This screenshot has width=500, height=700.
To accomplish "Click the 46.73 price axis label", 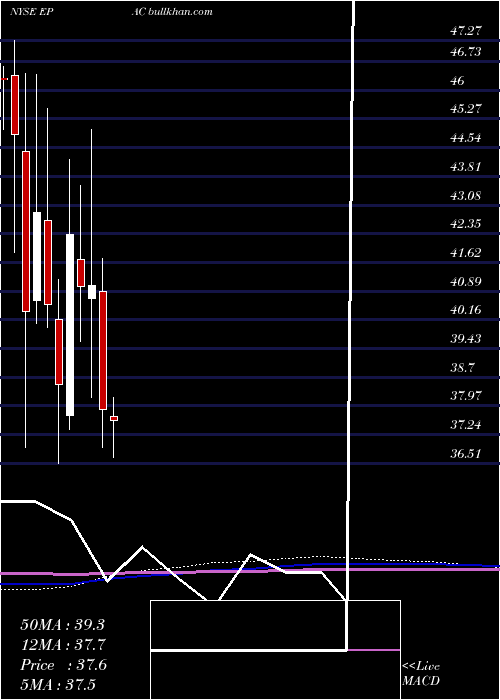I will 466,52.
